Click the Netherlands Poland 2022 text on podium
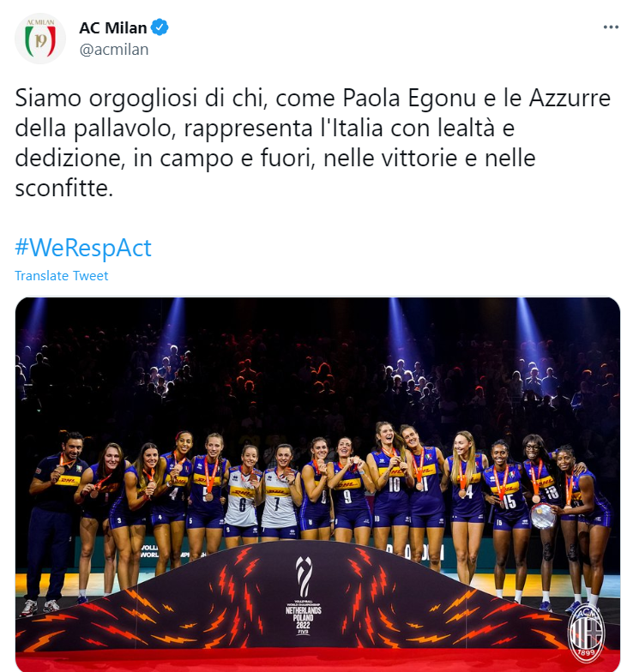The image size is (621, 672). [304, 618]
